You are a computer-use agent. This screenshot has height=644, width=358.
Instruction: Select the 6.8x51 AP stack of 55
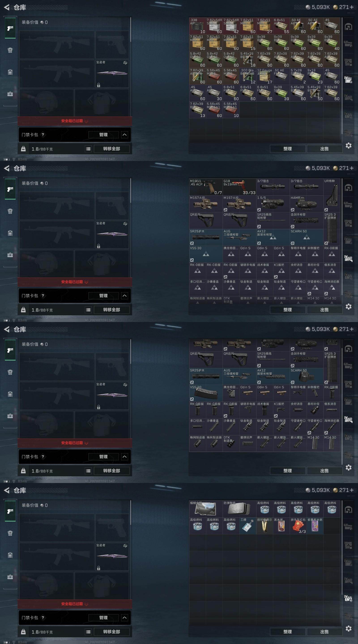pos(281,26)
